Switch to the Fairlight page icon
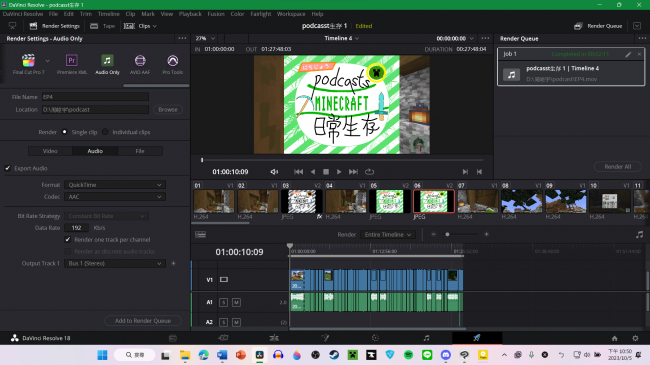650x365 pixels. point(426,338)
